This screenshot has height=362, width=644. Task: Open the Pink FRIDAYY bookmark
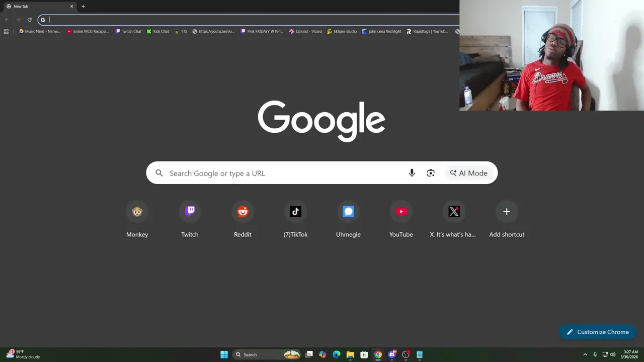(262, 31)
